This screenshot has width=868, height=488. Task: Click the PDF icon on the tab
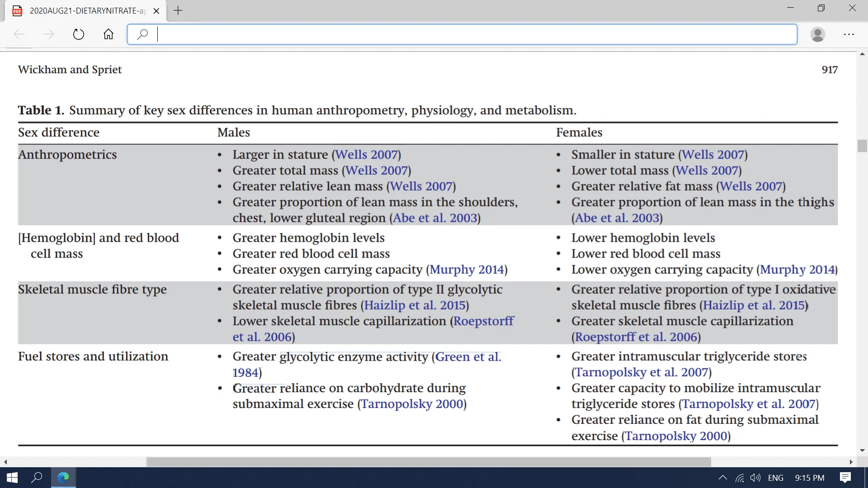click(x=17, y=11)
